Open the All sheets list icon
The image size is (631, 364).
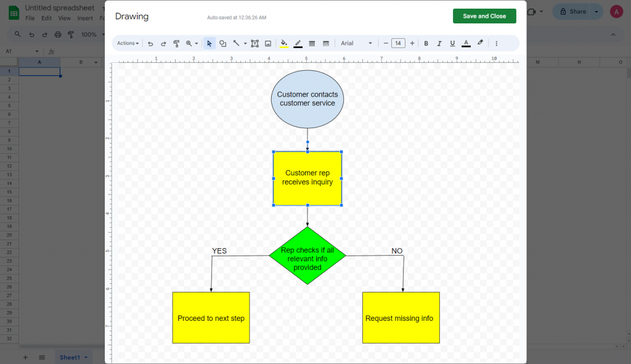coord(42,357)
